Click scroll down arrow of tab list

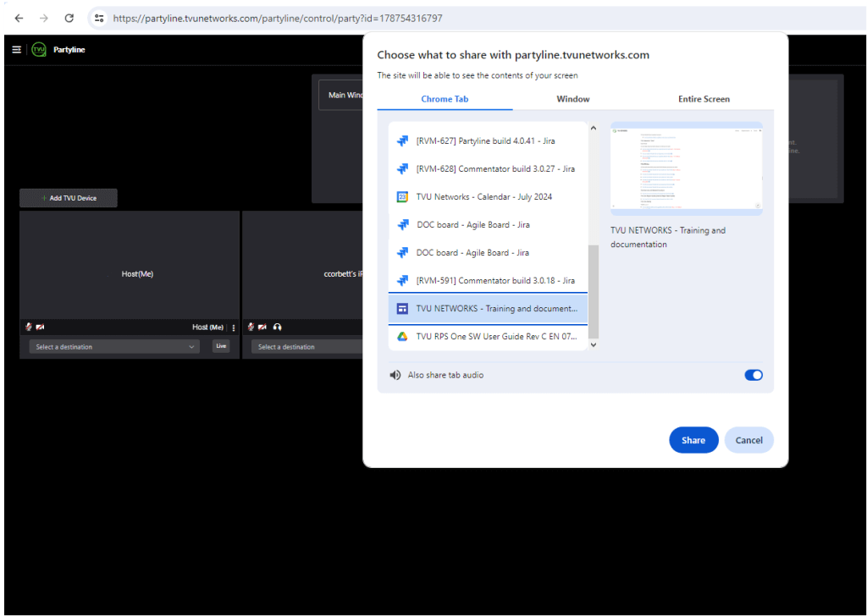[594, 344]
